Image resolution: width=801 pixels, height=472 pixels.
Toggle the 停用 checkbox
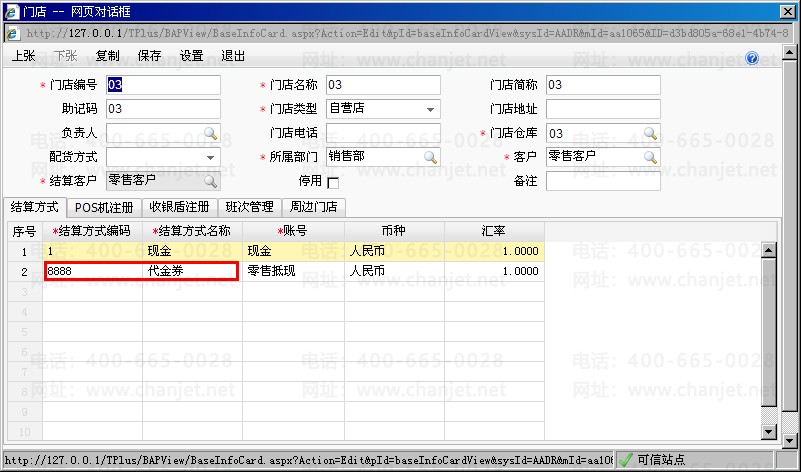(x=333, y=183)
